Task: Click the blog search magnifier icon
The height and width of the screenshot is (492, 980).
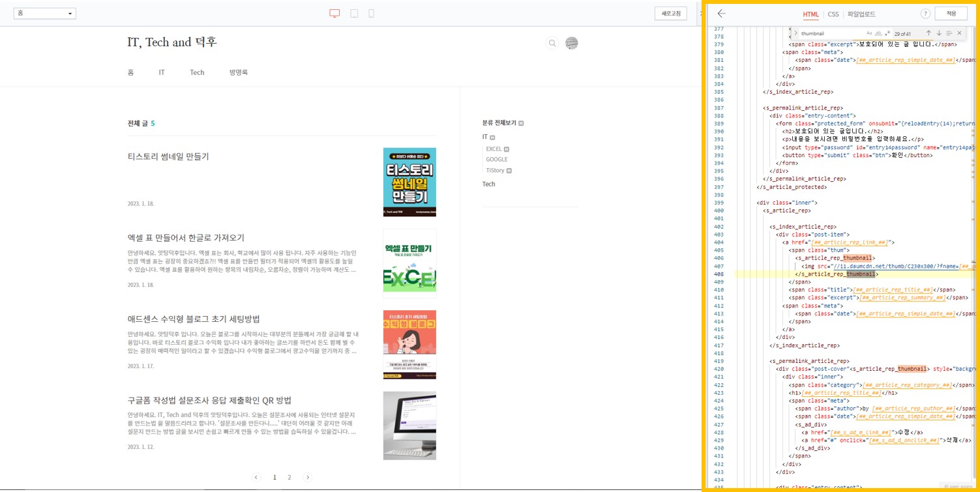Action: [552, 43]
